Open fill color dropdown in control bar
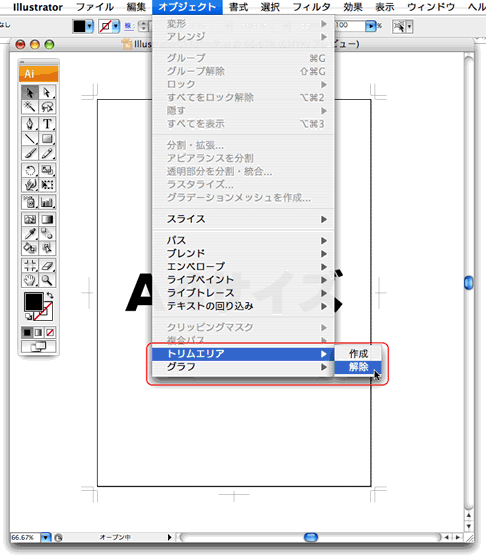This screenshot has height=556, width=486. click(89, 26)
